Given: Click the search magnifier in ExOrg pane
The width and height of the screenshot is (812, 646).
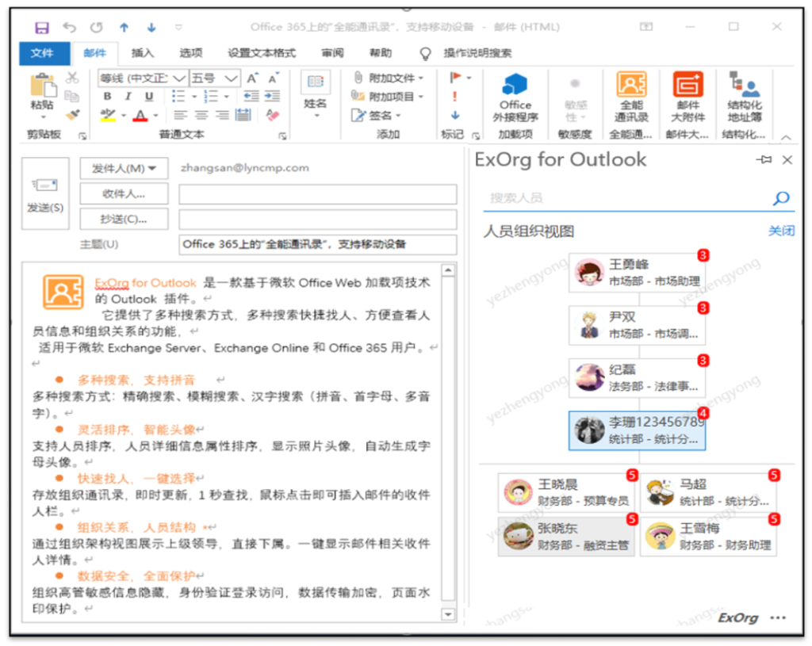Looking at the screenshot, I should [x=781, y=197].
